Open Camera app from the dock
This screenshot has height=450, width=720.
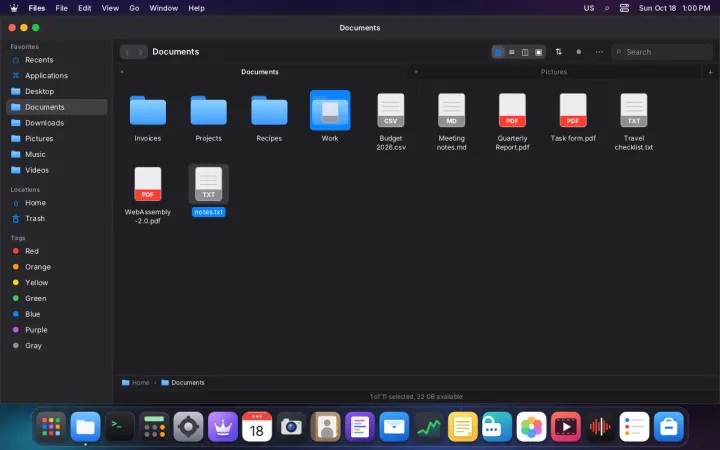[291, 427]
